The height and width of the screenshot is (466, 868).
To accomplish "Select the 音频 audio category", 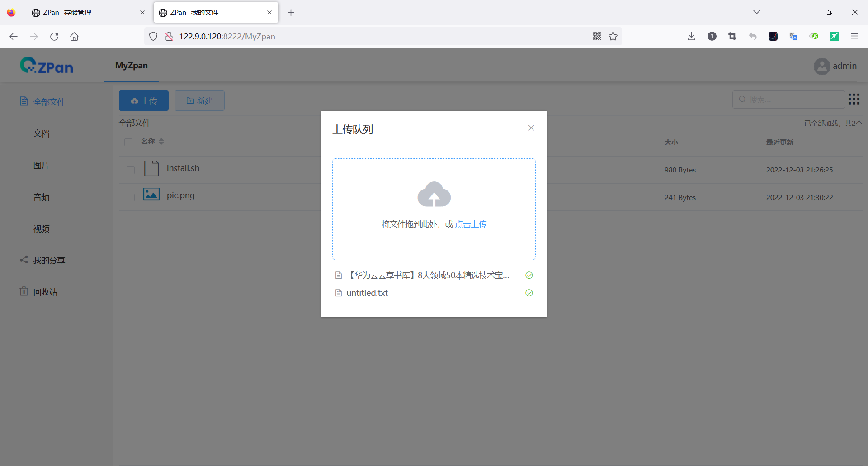I will click(41, 197).
